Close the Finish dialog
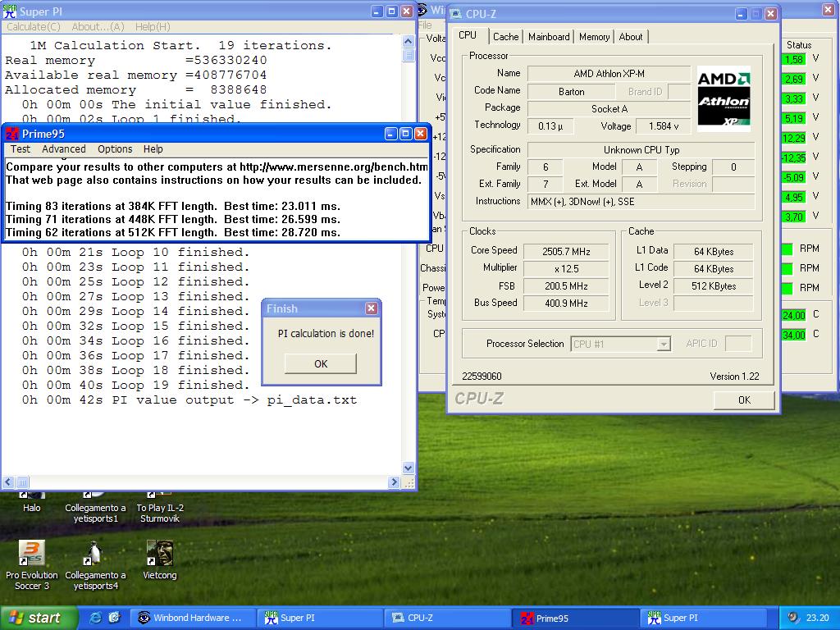 point(372,308)
